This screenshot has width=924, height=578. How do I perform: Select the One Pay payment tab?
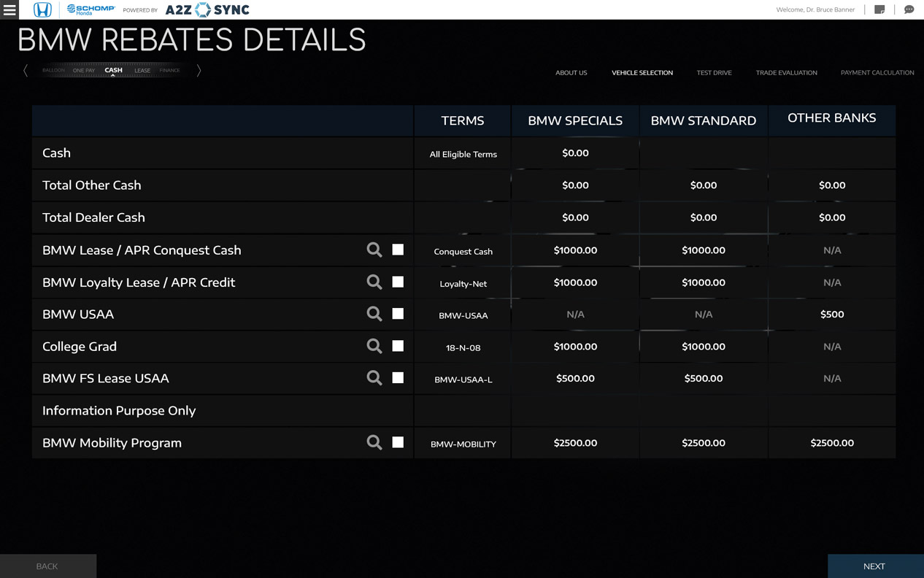[x=84, y=71]
